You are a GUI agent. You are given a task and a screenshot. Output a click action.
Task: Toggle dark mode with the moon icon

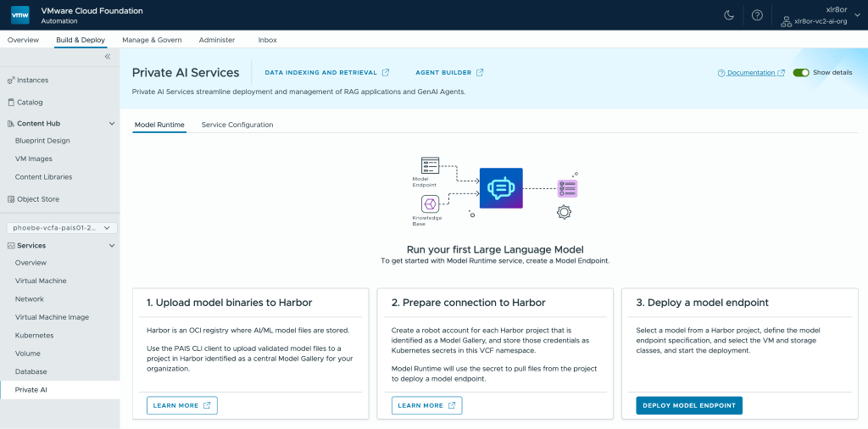(729, 15)
